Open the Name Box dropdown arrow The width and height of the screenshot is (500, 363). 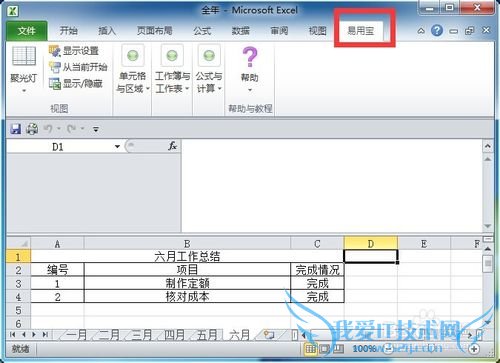point(117,146)
